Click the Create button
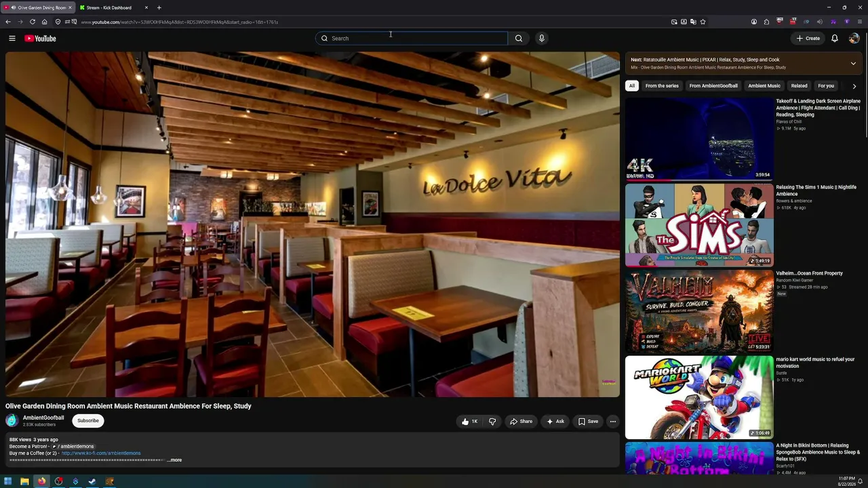 click(808, 39)
